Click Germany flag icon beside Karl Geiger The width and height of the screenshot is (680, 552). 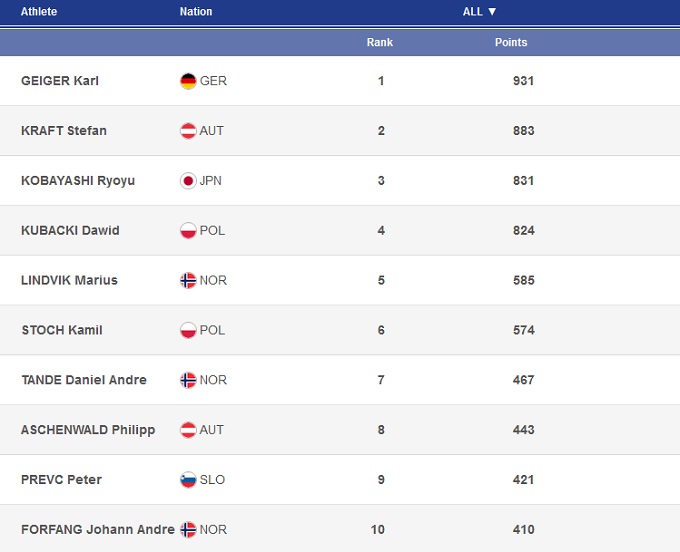(x=188, y=81)
